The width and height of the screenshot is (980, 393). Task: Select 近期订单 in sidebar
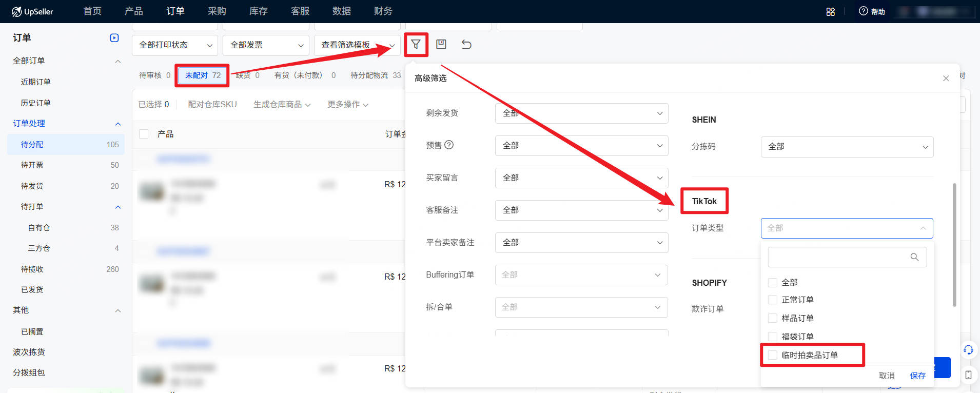tap(35, 82)
